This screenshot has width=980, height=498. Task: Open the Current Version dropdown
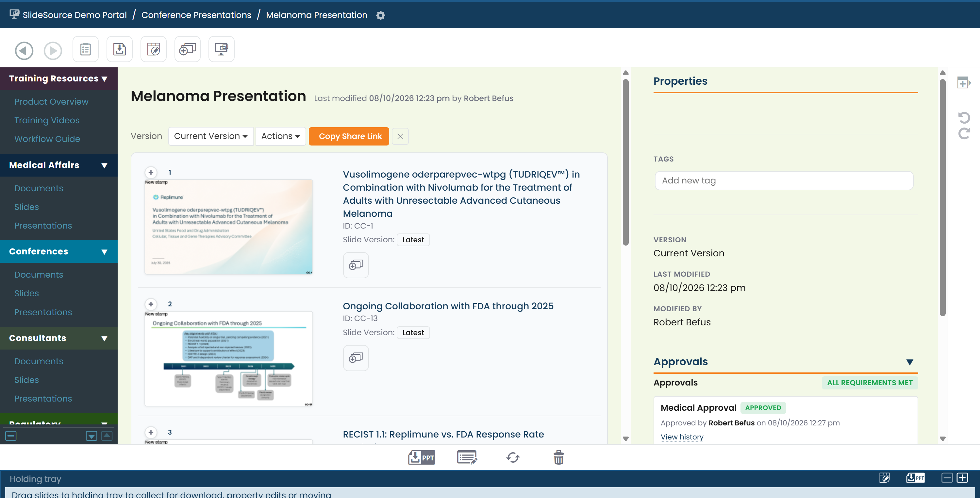click(x=211, y=136)
